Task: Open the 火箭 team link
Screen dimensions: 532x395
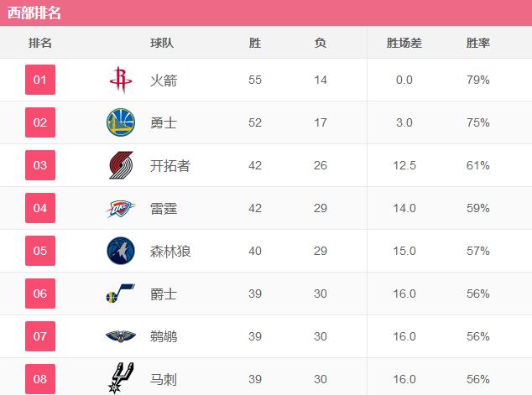Action: click(164, 81)
